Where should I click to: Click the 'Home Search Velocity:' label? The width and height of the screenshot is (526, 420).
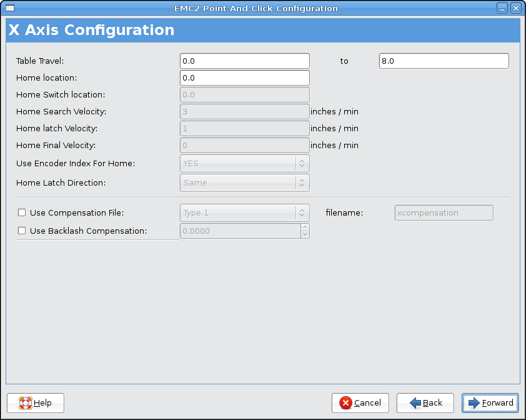[x=61, y=111]
